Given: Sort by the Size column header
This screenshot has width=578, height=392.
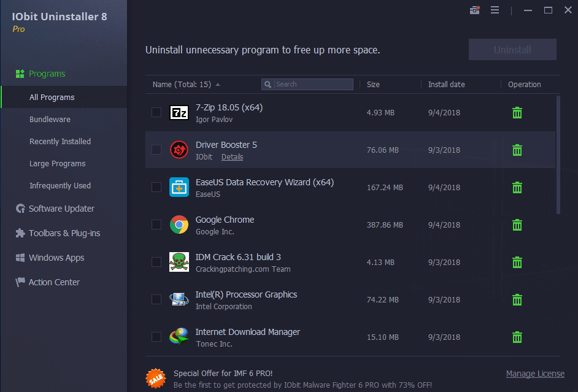Looking at the screenshot, I should [x=373, y=85].
